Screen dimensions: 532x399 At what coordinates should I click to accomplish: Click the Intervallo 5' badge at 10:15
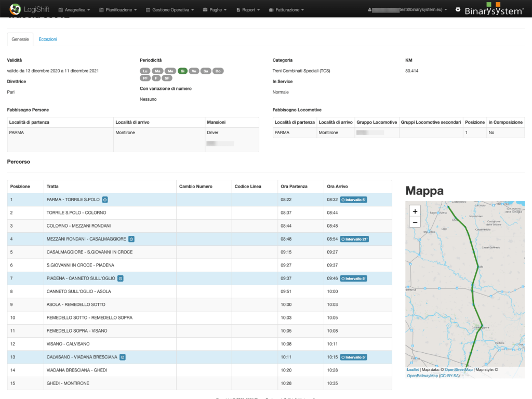click(x=353, y=357)
